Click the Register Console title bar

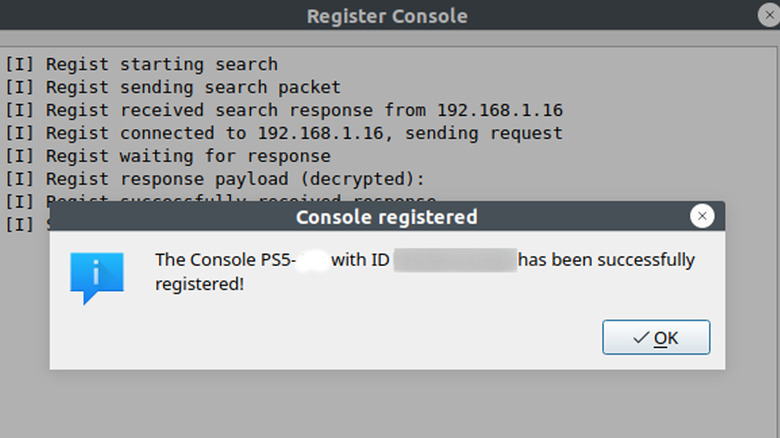click(386, 16)
